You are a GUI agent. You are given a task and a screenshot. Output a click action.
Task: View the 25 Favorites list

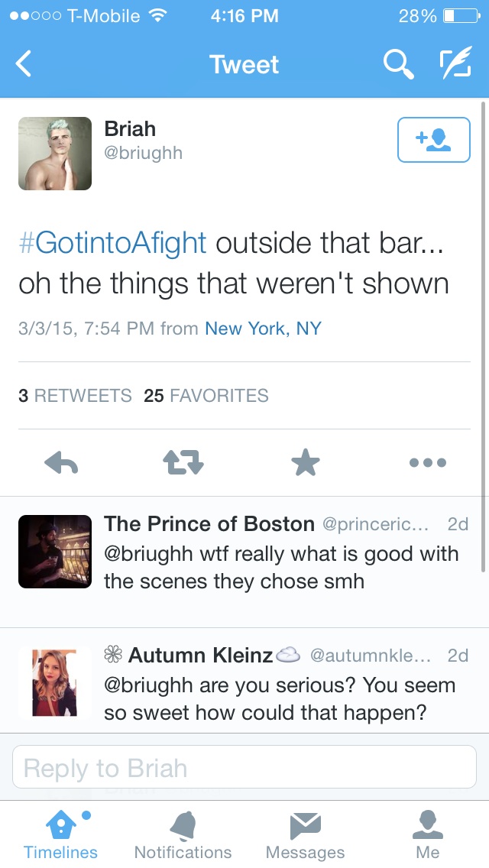click(x=206, y=395)
